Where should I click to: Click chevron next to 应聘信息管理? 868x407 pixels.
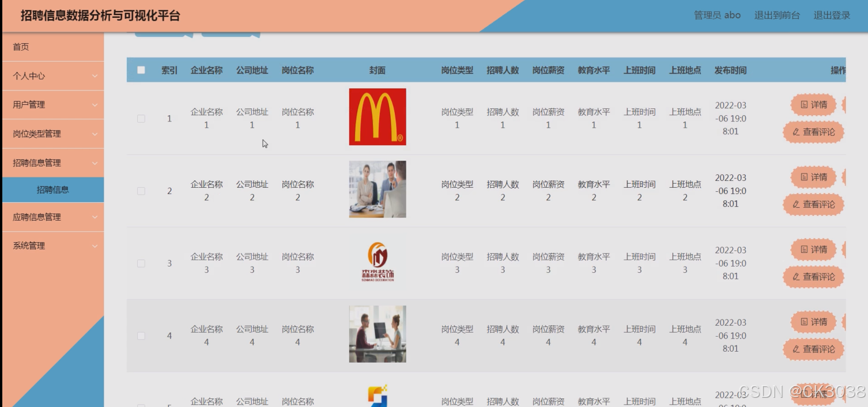[95, 217]
